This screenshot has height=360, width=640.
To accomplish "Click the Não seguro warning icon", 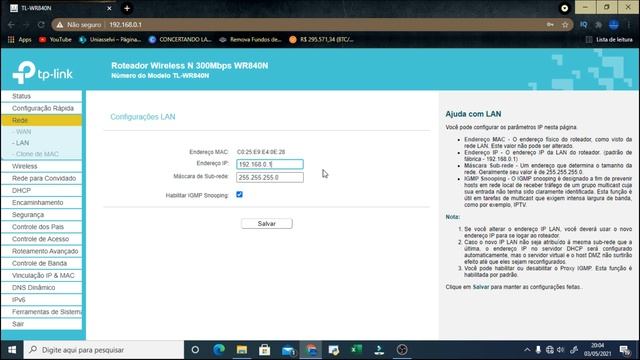I will (60, 24).
